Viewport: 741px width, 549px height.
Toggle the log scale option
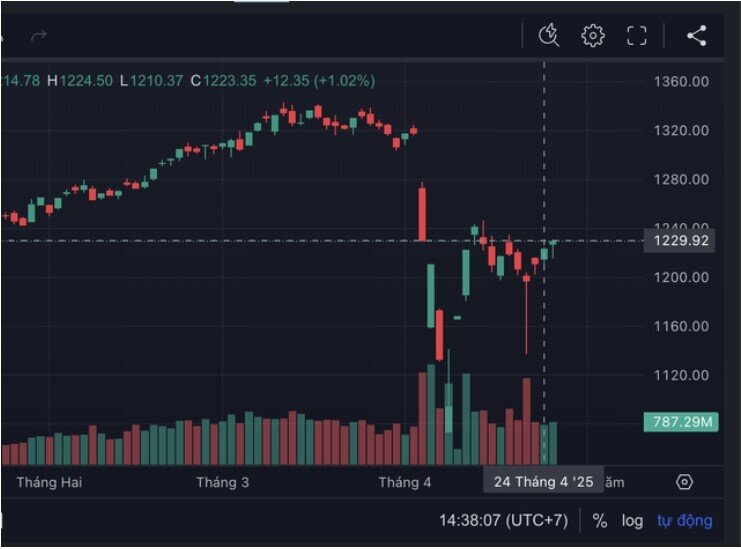coord(632,521)
